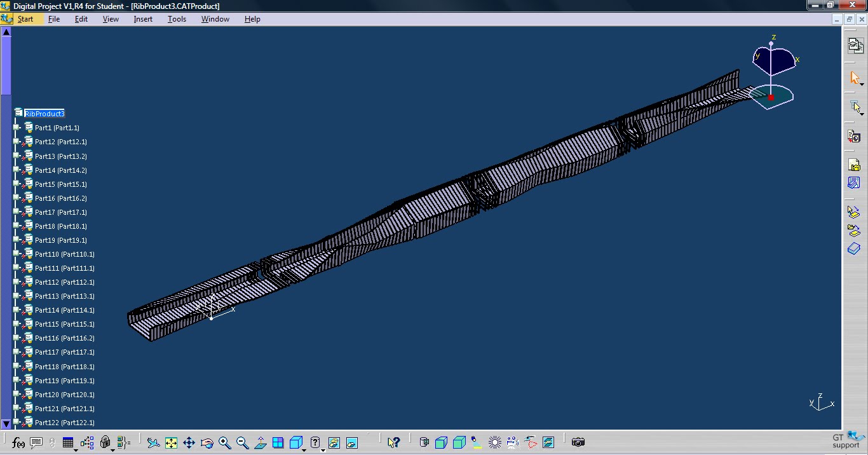This screenshot has height=455, width=868.
Task: Open the Start menu
Action: [25, 19]
